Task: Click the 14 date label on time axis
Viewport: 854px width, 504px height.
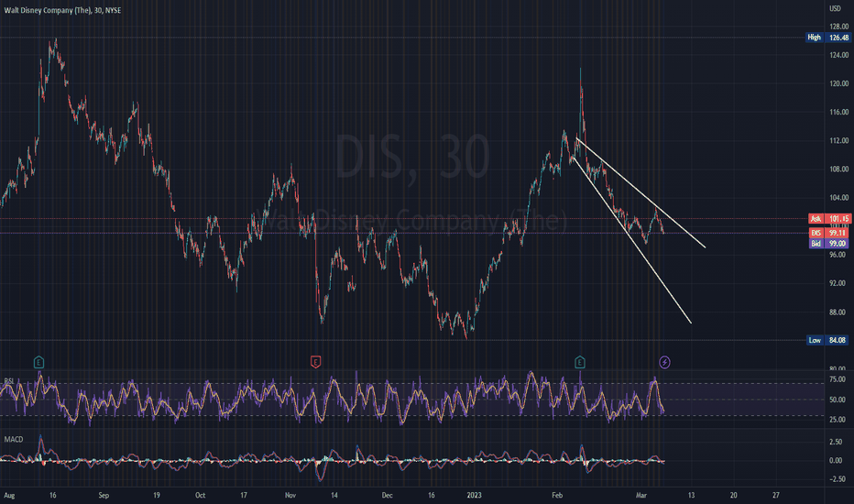Action: pos(334,495)
